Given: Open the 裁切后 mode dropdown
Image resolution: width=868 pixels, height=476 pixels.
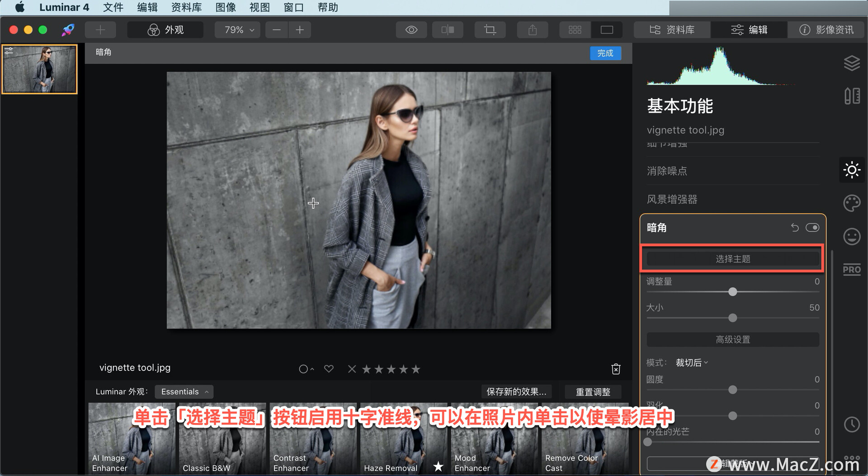Looking at the screenshot, I should [x=692, y=362].
